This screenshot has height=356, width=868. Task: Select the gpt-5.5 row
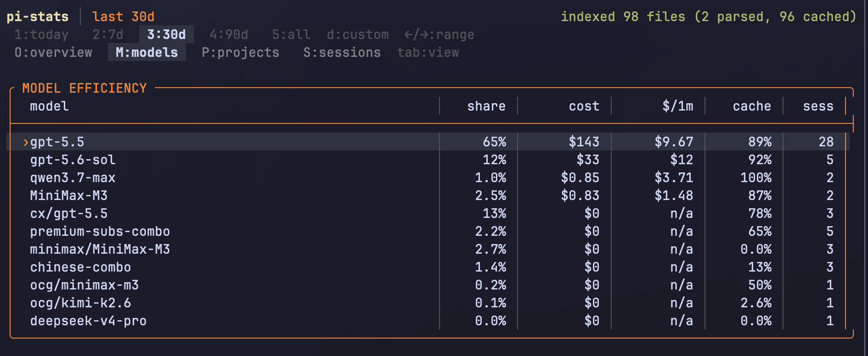pos(428,142)
